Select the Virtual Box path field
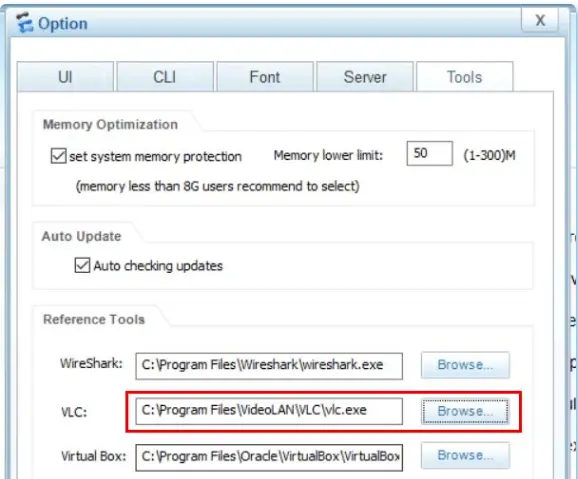 [x=269, y=457]
